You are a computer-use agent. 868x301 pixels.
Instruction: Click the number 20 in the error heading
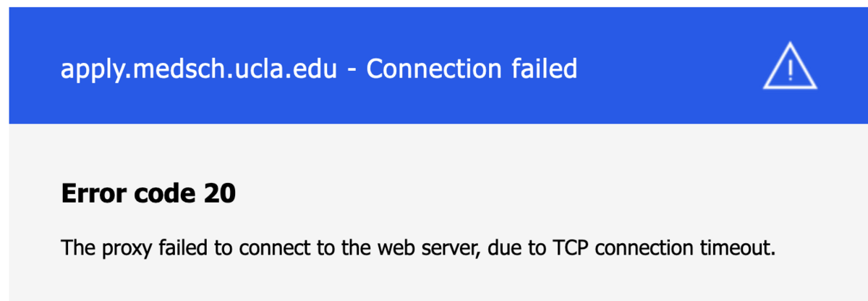pos(221,194)
